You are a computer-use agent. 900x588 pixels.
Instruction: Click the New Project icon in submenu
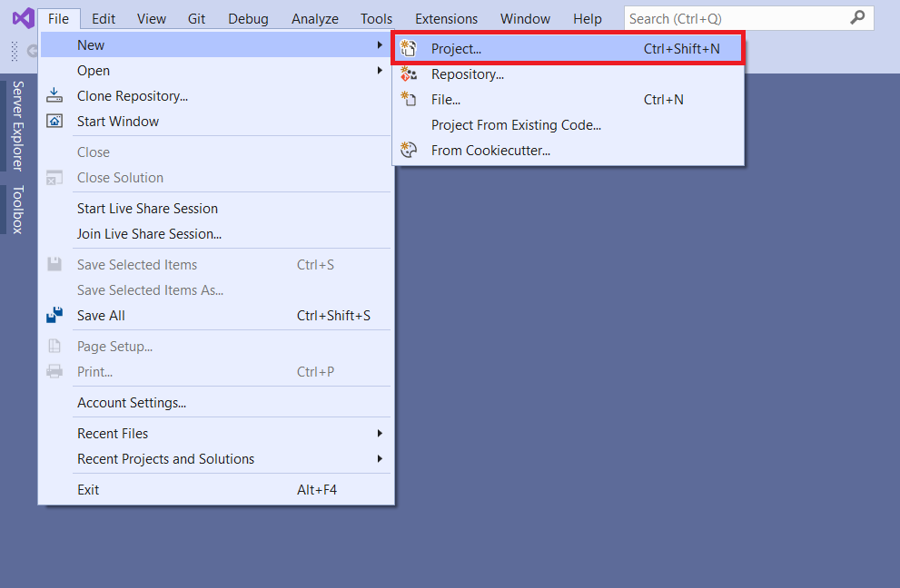click(x=408, y=49)
